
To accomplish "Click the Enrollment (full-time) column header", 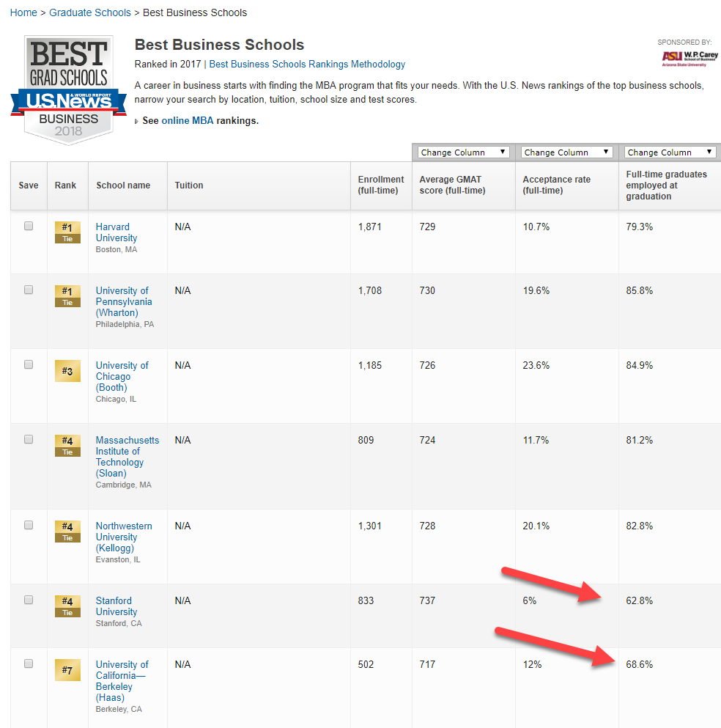I will coord(380,185).
